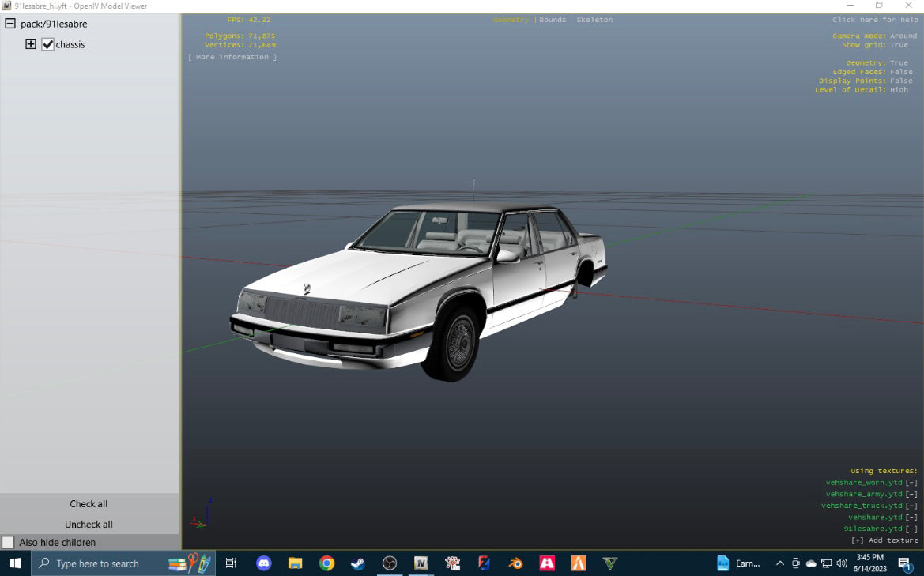The height and width of the screenshot is (576, 924).
Task: Expand the More information panel
Action: (x=232, y=56)
